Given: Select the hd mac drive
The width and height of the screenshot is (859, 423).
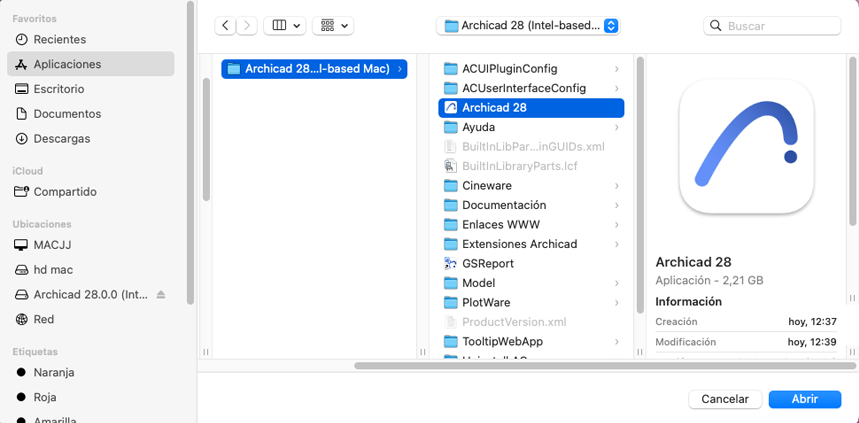Looking at the screenshot, I should coord(91,270).
